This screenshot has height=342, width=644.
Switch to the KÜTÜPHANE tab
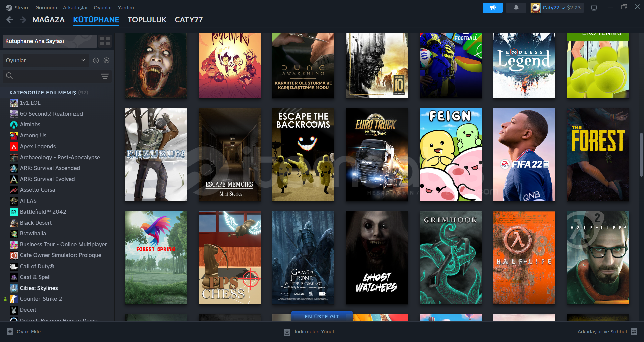[x=96, y=20]
